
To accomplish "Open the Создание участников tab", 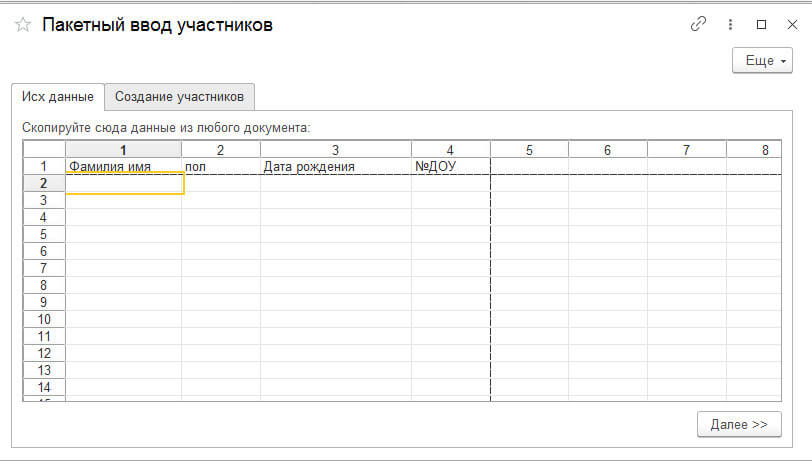I will 180,97.
